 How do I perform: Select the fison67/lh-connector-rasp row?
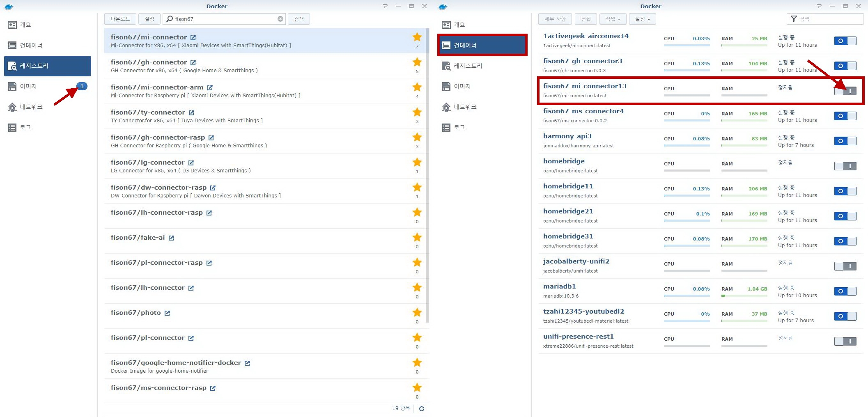(265, 216)
